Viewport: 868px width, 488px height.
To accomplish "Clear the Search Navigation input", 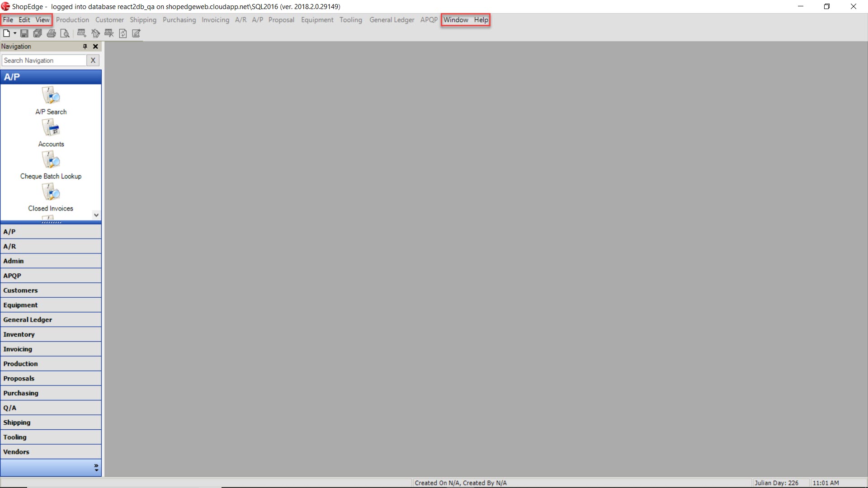I will [93, 60].
